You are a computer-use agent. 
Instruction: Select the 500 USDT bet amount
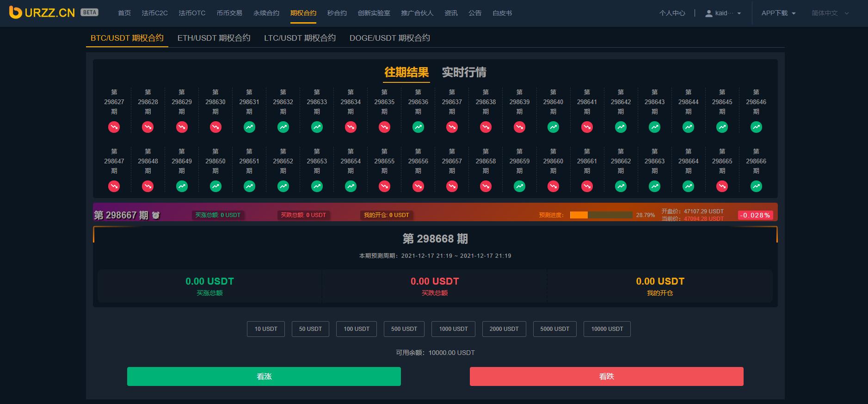[404, 329]
